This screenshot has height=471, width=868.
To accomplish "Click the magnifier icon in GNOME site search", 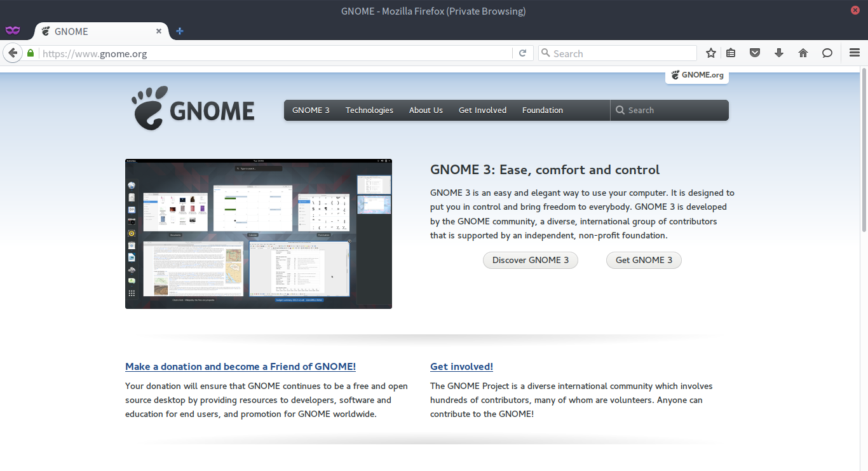I will [620, 110].
